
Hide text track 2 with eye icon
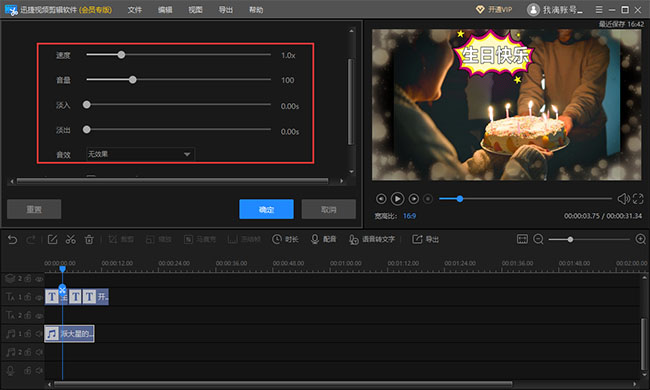[39, 315]
